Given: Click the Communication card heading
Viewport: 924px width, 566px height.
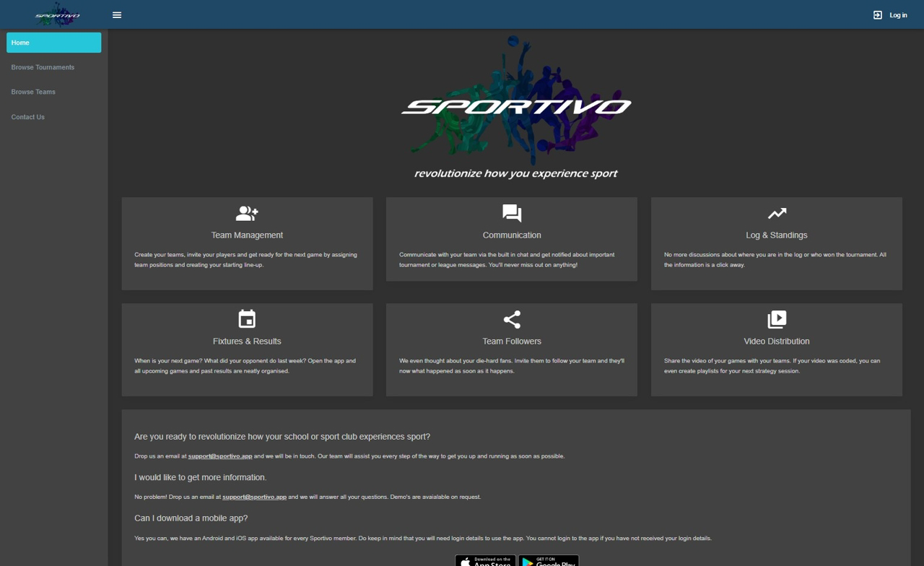Looking at the screenshot, I should [512, 235].
